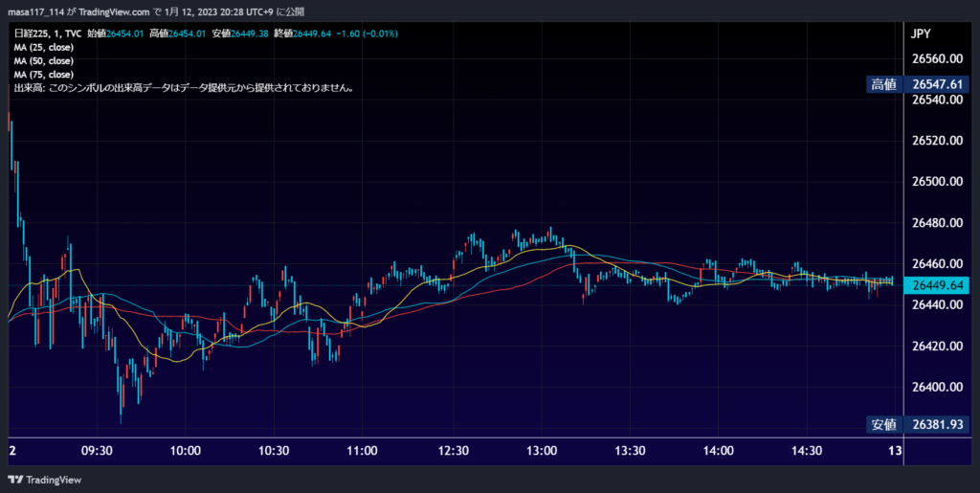Click the 09:30 time axis label
Image resolution: width=980 pixels, height=493 pixels.
pos(97,451)
